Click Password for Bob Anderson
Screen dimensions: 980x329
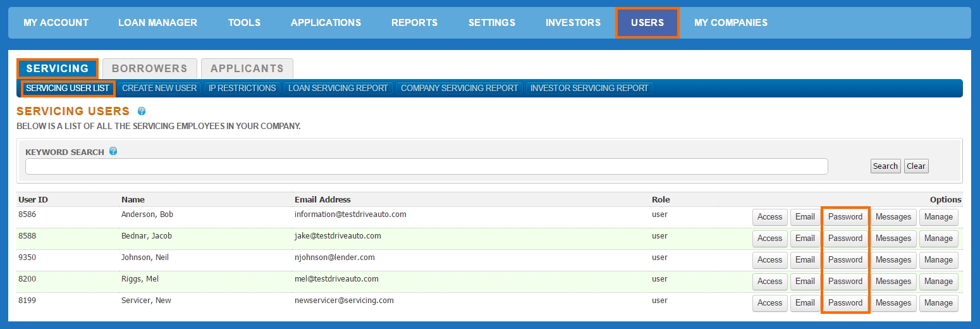(x=845, y=217)
